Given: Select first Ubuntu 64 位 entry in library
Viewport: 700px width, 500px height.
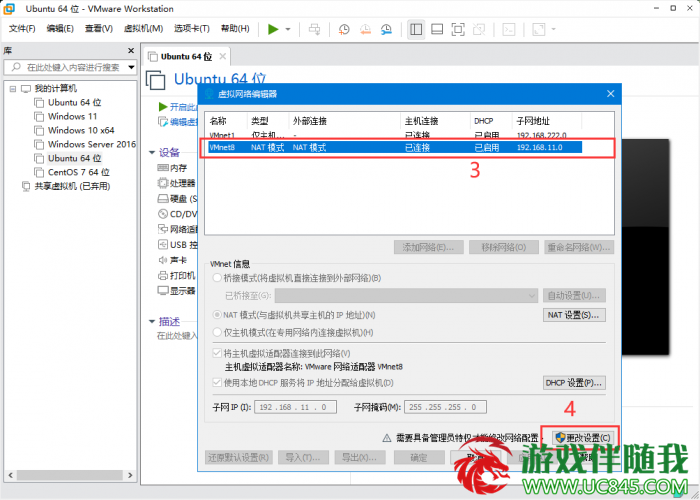Looking at the screenshot, I should [75, 102].
